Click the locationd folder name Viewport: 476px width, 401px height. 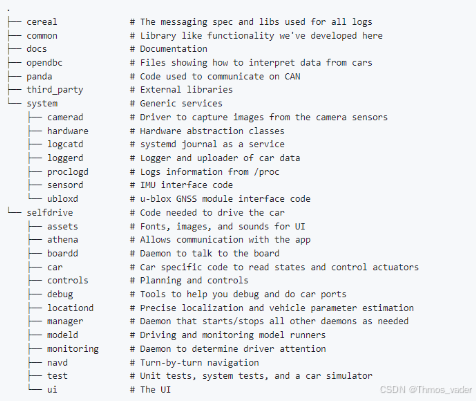pos(70,308)
